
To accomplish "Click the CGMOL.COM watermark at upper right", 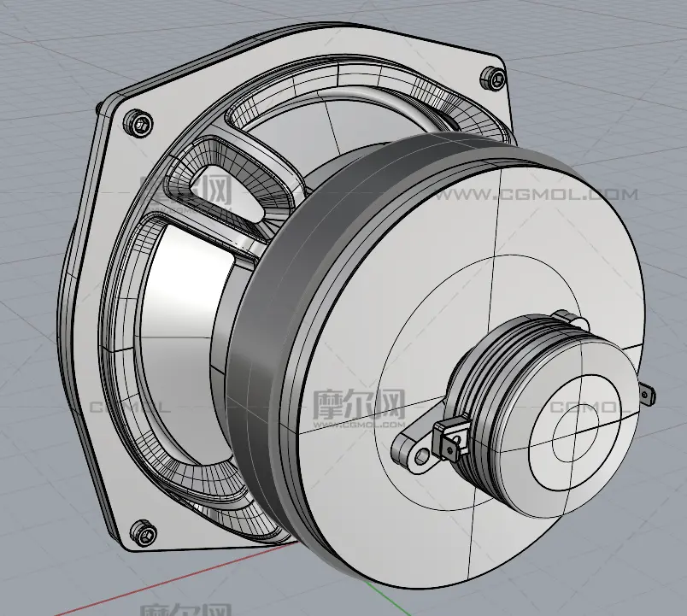I will pyautogui.click(x=534, y=196).
